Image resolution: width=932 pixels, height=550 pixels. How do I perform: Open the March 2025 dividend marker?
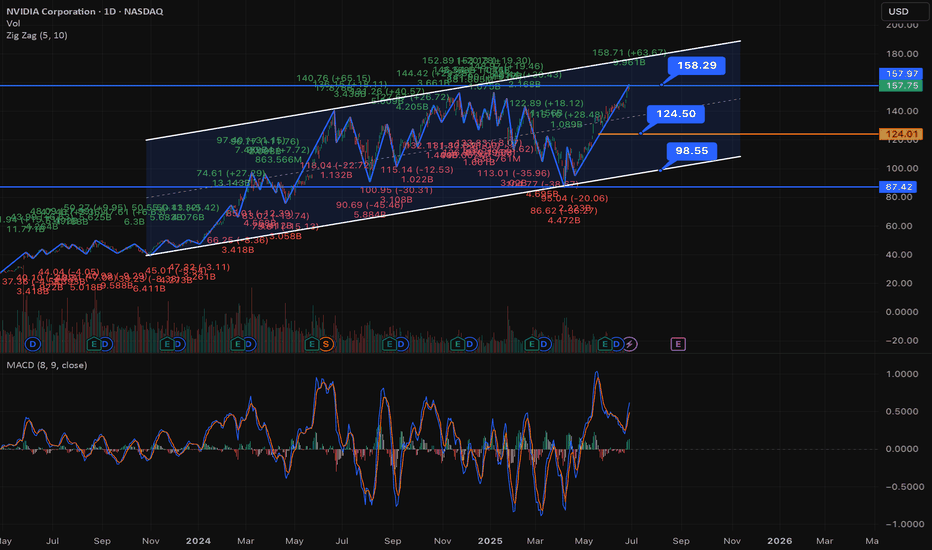(543, 344)
